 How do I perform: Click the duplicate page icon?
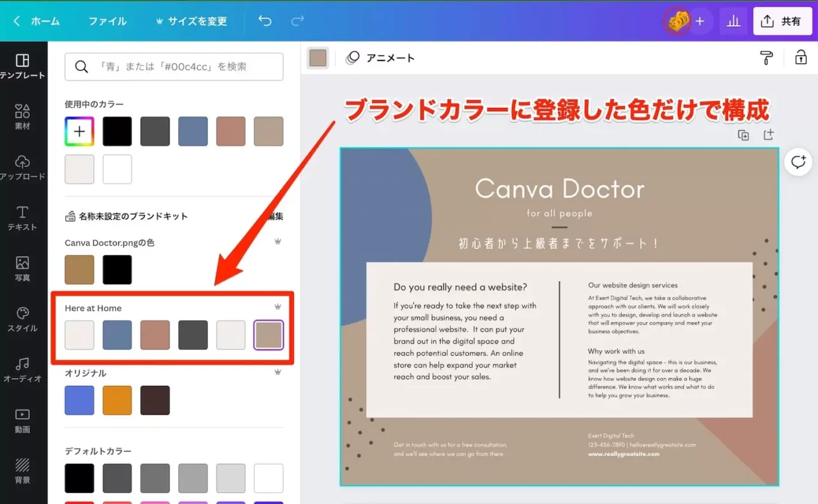(x=743, y=135)
